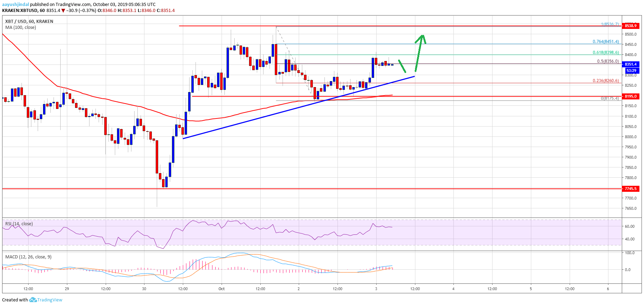Click the 8195.0 red price label
The width and height of the screenshot is (644, 306).
[x=631, y=96]
